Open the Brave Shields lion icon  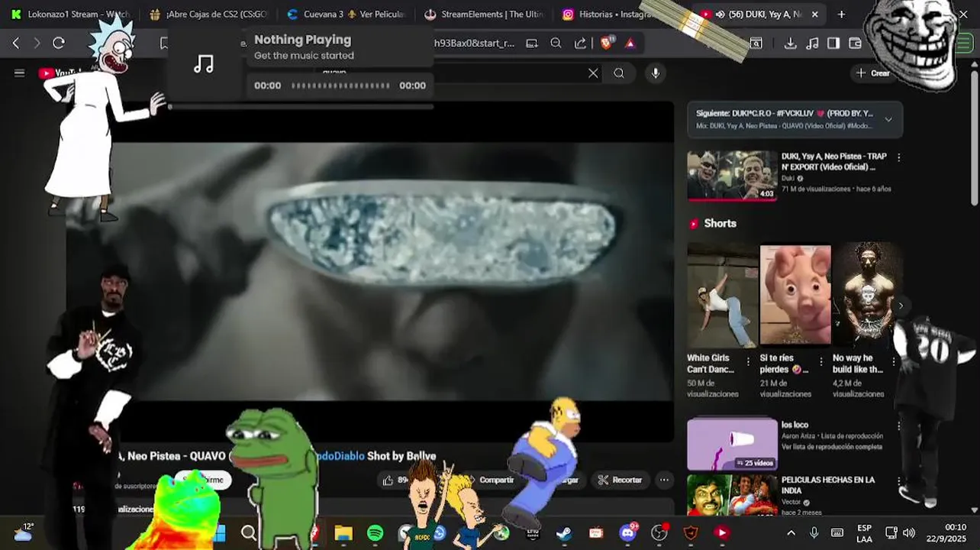(606, 44)
